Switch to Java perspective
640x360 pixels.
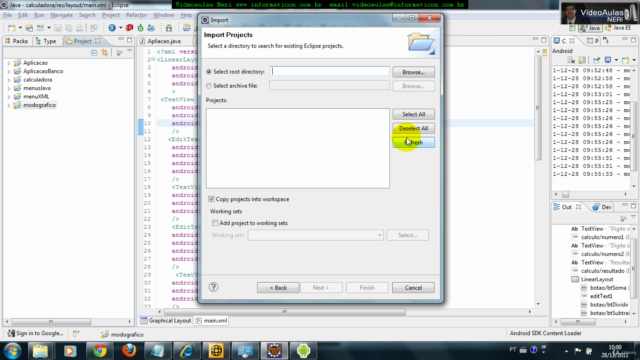[x=590, y=28]
